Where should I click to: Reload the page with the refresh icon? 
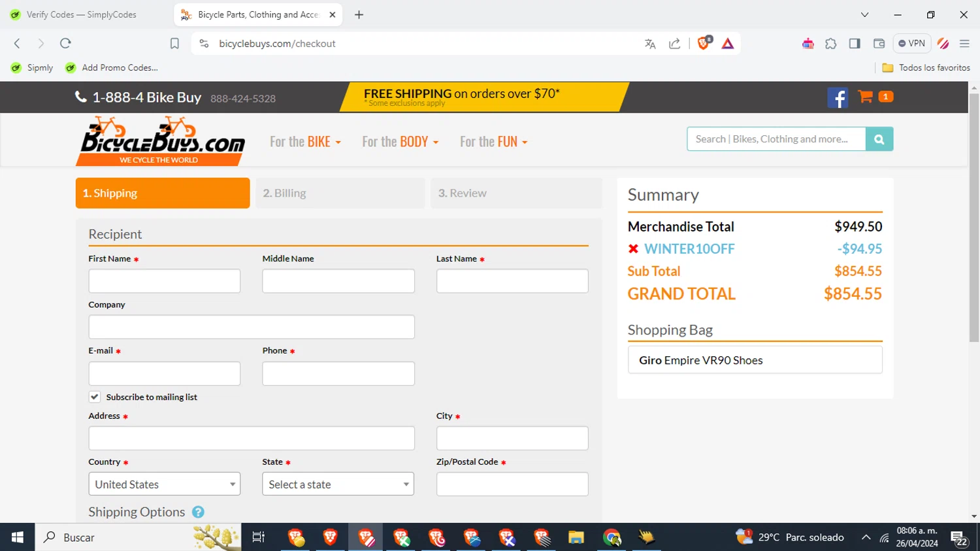[x=65, y=44]
